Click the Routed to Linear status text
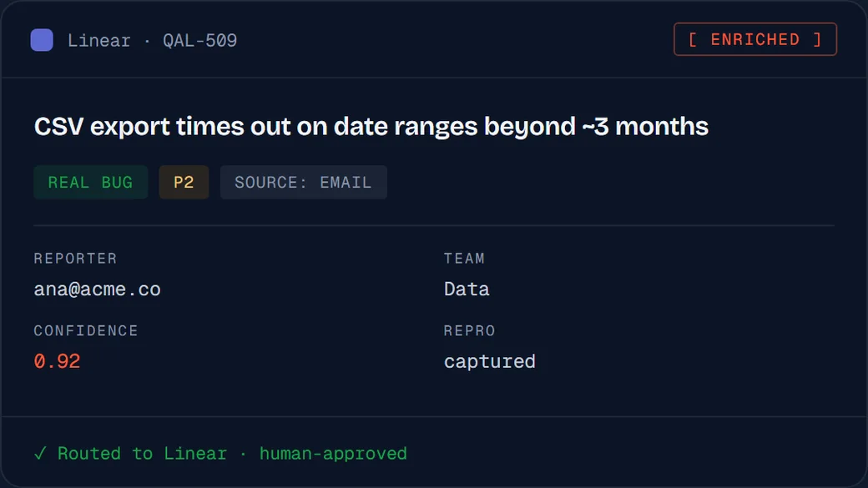This screenshot has height=488, width=868. [x=142, y=454]
